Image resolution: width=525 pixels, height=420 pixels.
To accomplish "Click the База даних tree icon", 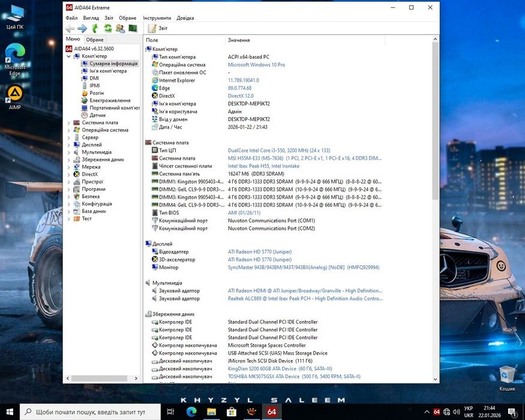I will point(76,211).
